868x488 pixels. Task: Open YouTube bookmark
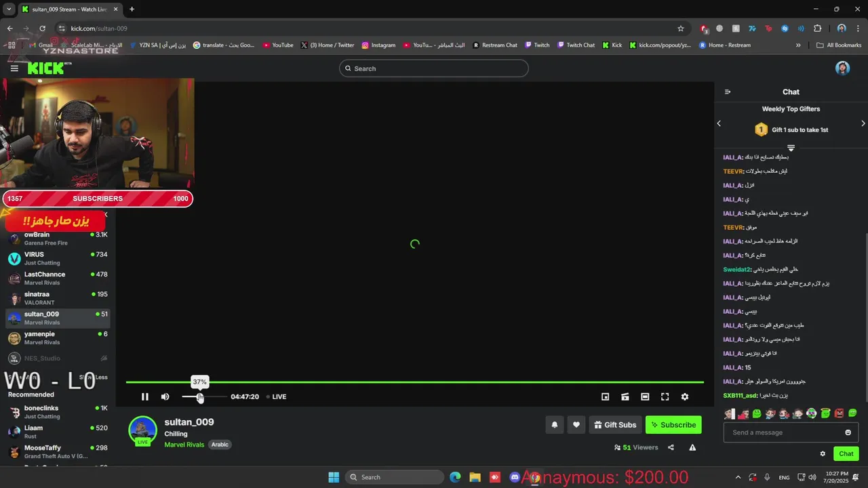click(278, 45)
